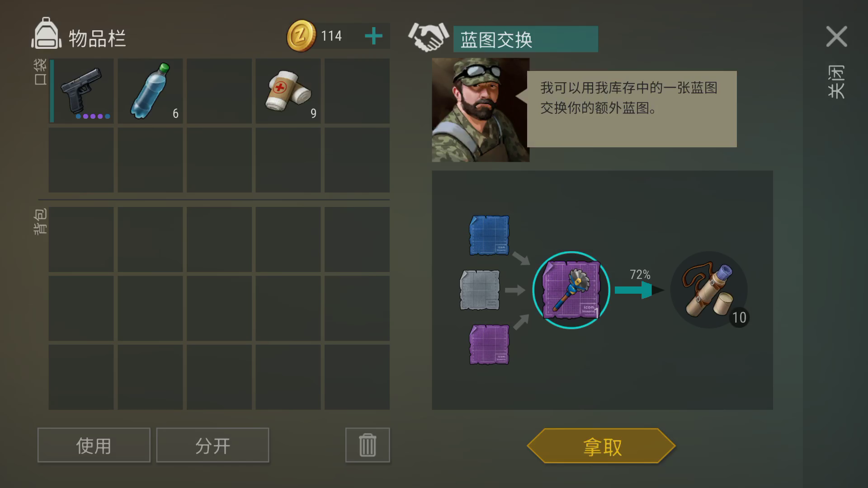Delete item with the trash can button
The width and height of the screenshot is (868, 488).
click(x=368, y=445)
